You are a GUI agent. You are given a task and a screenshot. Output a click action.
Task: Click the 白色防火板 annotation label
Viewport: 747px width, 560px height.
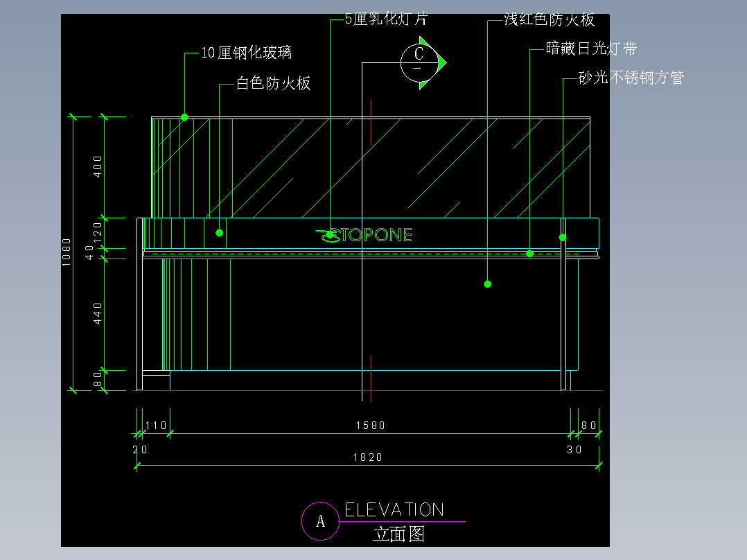tap(274, 83)
